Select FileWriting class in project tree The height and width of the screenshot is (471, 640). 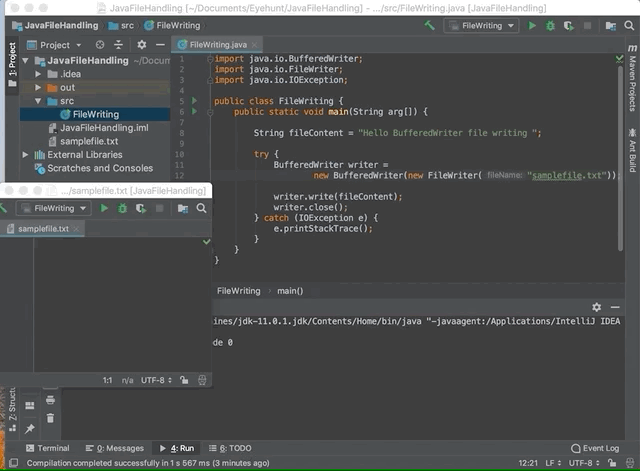[x=95, y=114]
